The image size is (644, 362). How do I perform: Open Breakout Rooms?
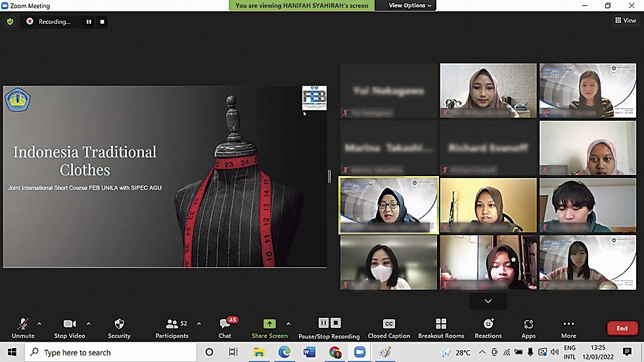(441, 328)
